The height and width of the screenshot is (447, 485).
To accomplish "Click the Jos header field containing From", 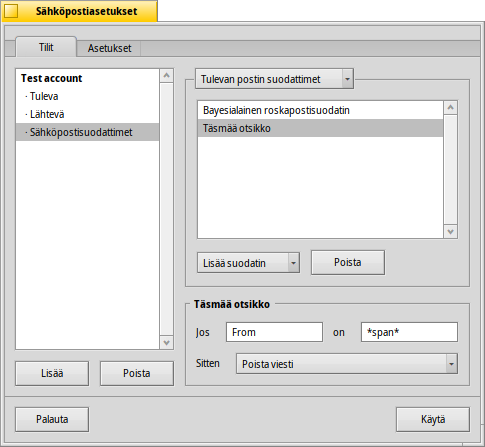I will pos(274,332).
